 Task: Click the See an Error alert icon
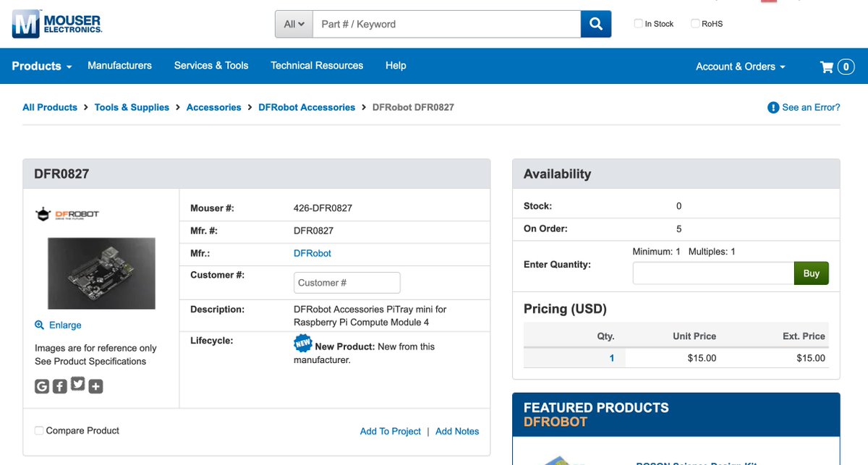click(773, 108)
